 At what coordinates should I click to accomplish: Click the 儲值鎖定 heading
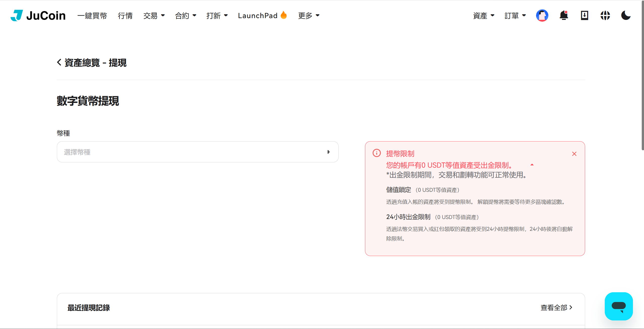399,190
